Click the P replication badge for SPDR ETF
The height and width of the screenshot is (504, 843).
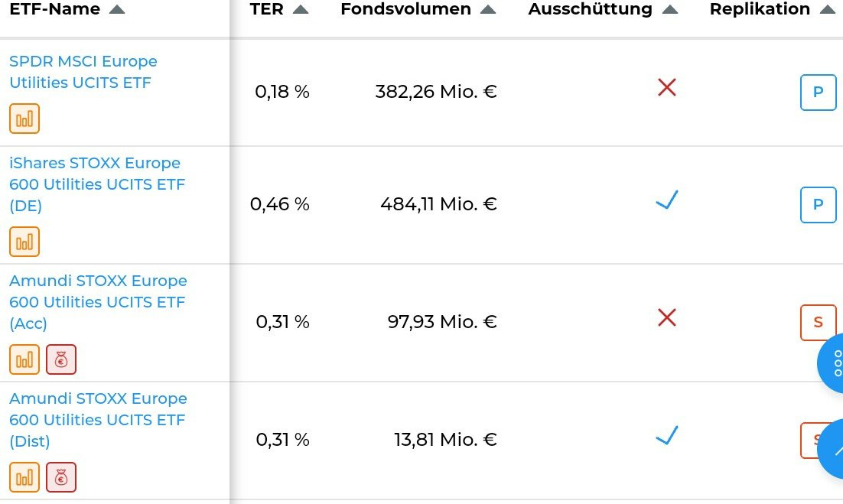point(818,93)
